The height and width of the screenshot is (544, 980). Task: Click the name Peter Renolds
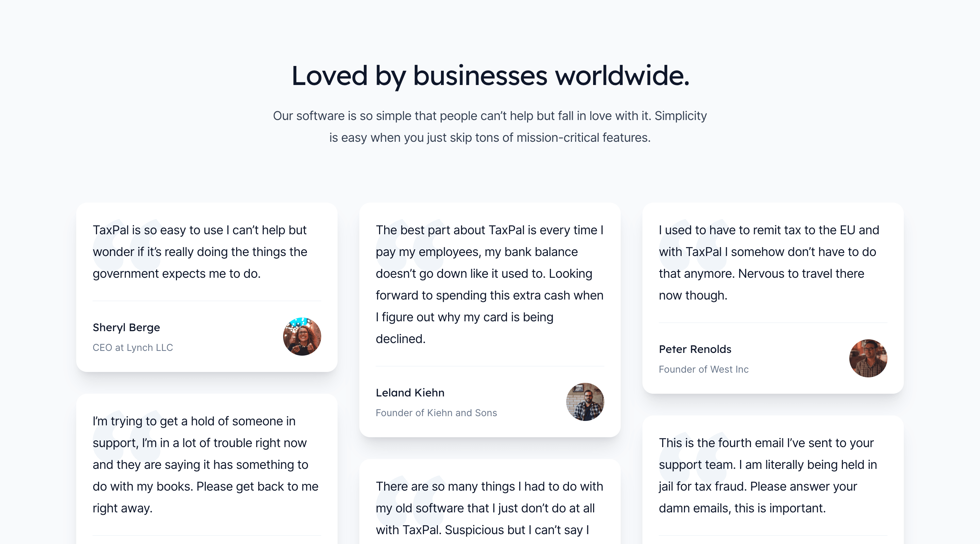[695, 349]
